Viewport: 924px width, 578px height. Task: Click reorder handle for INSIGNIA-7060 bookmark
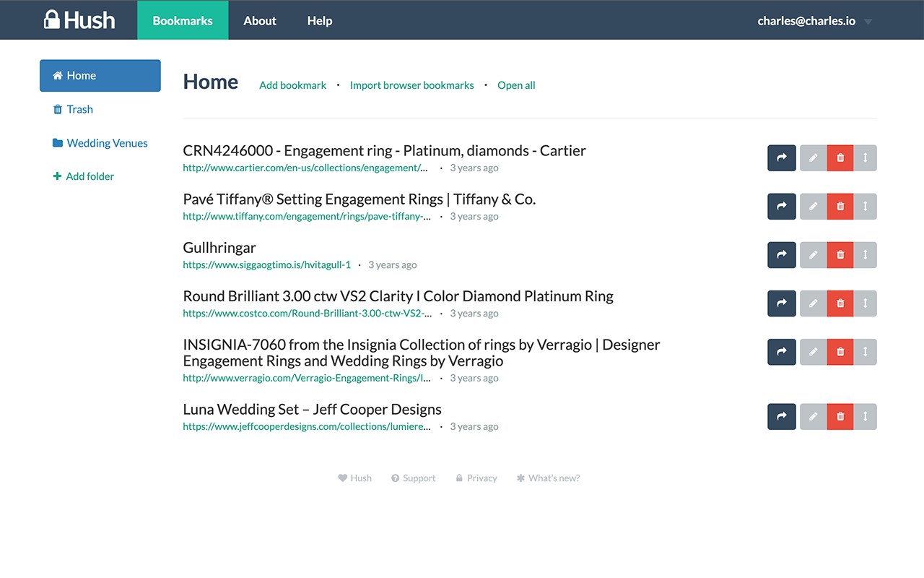click(865, 351)
